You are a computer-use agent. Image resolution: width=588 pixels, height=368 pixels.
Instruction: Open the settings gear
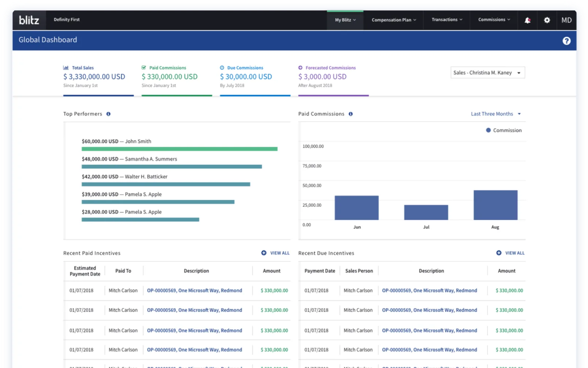click(x=547, y=20)
